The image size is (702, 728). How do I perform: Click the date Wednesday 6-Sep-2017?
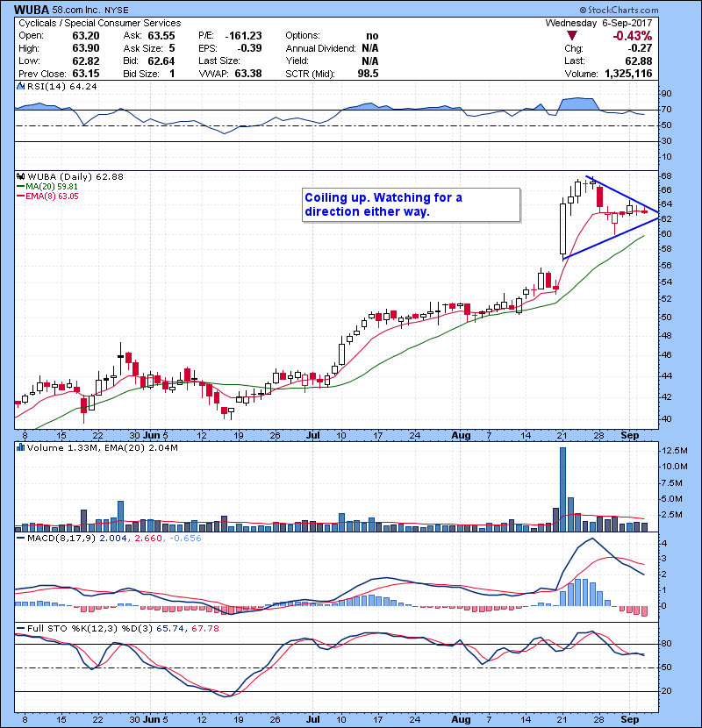(x=598, y=23)
